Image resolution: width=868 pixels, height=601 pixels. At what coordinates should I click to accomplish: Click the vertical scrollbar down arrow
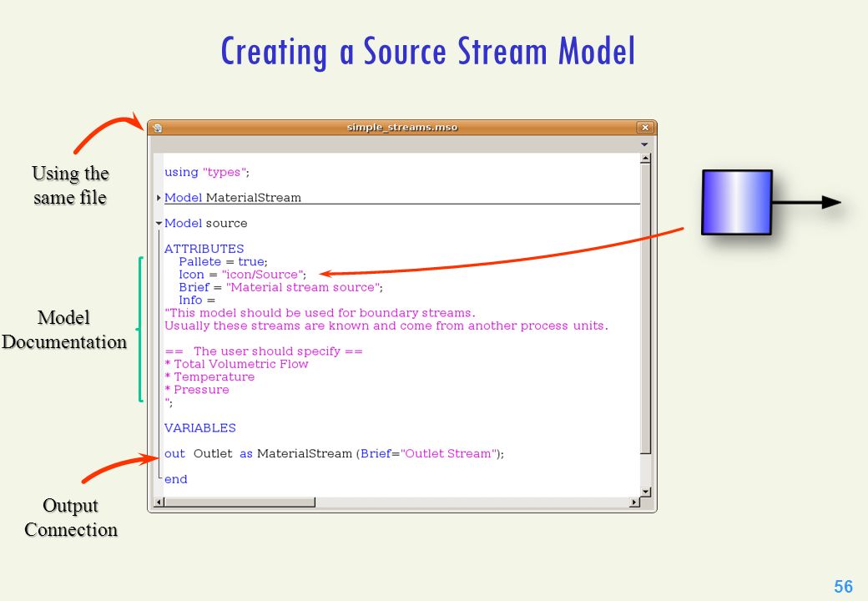click(645, 492)
